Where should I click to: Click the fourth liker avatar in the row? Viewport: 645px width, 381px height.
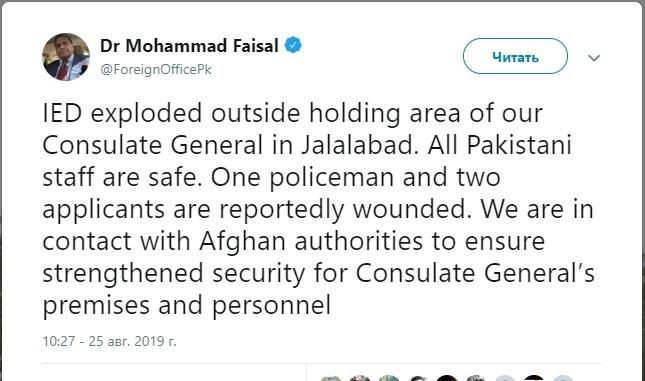[x=418, y=379]
